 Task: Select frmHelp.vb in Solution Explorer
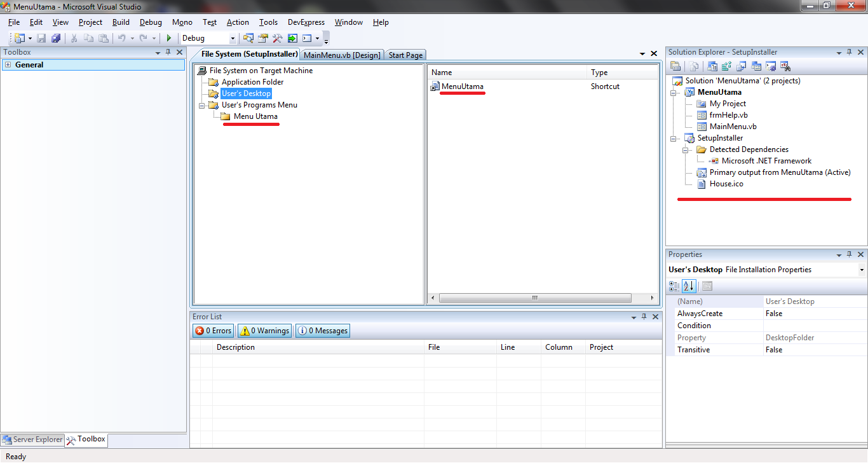click(728, 115)
